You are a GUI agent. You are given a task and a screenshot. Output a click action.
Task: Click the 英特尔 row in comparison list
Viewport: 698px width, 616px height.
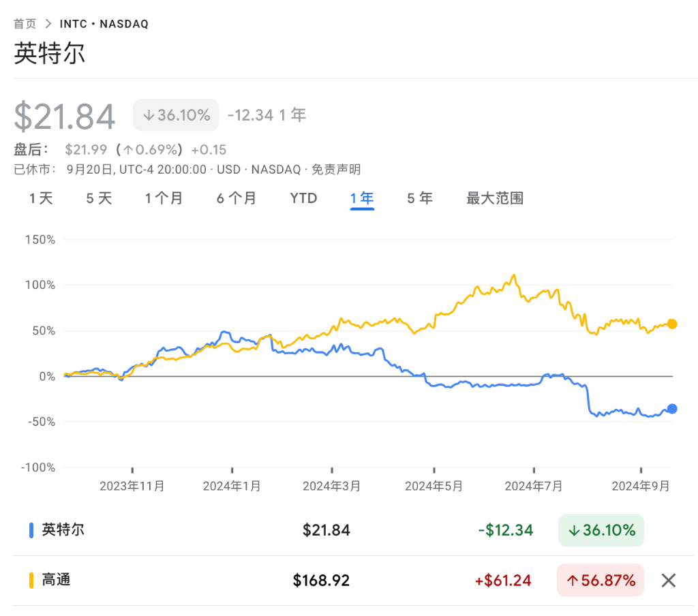pyautogui.click(x=352, y=530)
